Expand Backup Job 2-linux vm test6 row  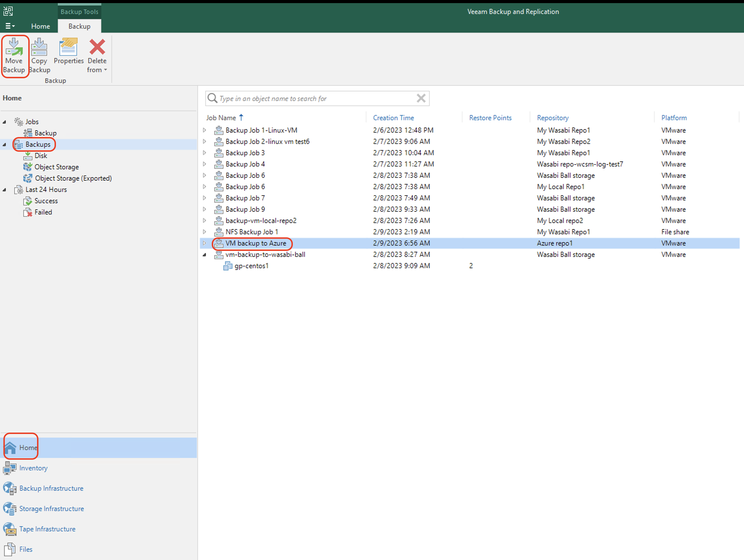coord(204,142)
